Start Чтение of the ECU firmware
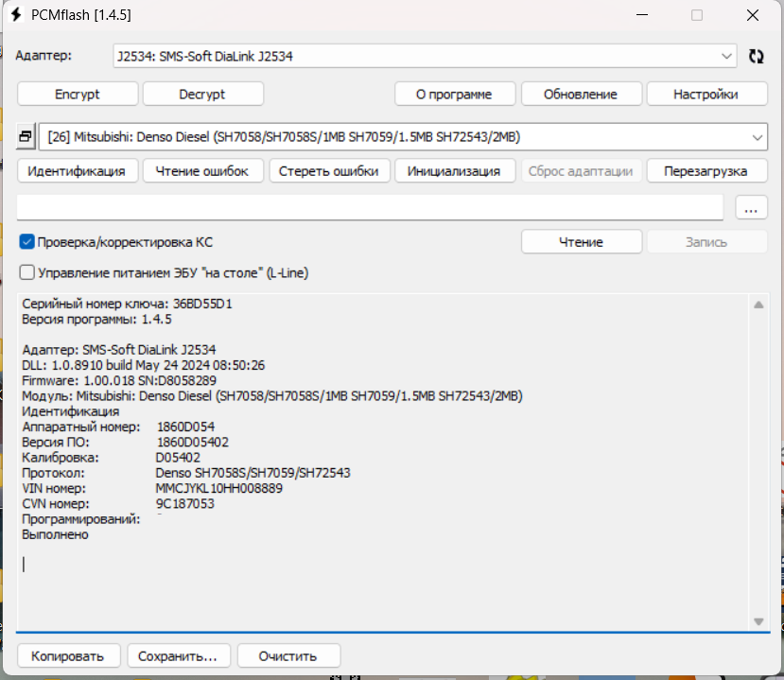 point(581,242)
